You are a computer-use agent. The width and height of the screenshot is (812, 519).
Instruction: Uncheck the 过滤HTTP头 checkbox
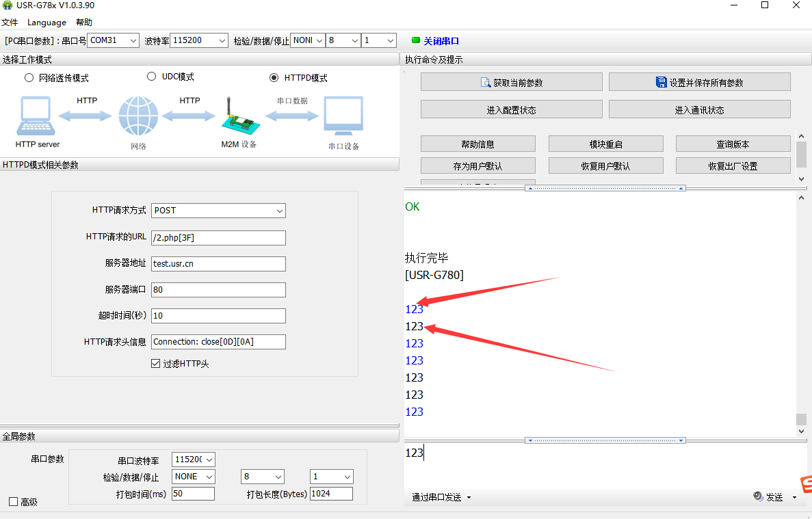click(155, 364)
